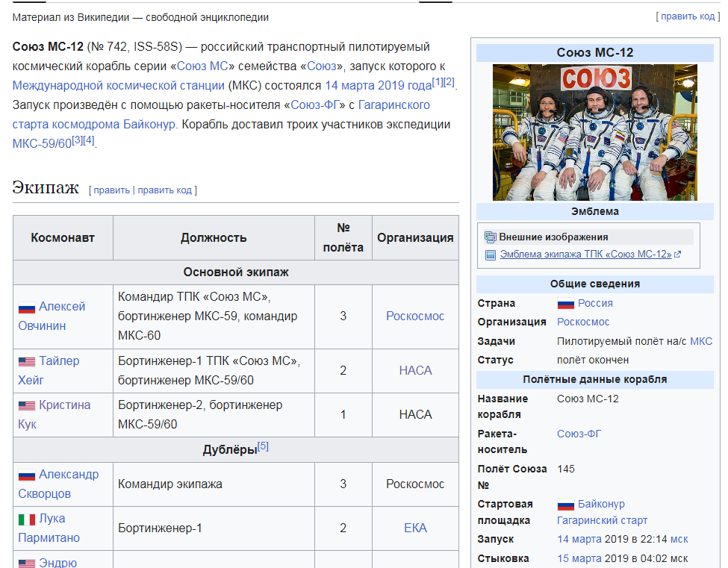Click править next to Экипаж heading
Screen dimensions: 728x568
[111, 190]
